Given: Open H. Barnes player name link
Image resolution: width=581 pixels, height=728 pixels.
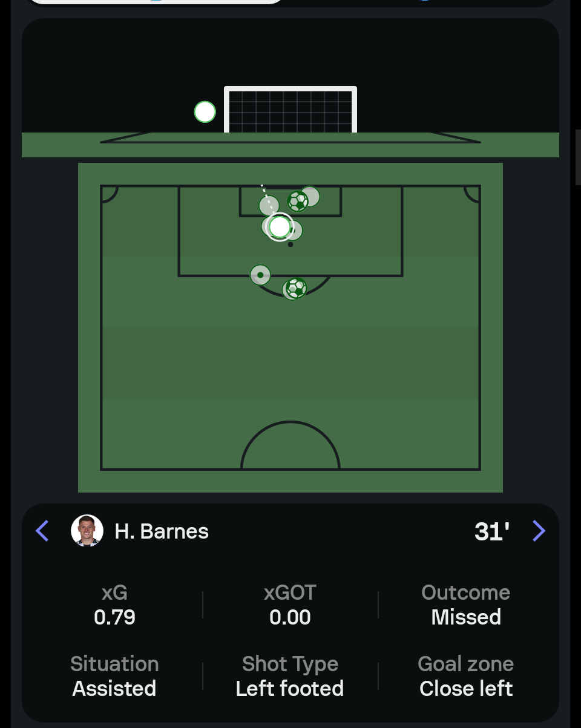Looking at the screenshot, I should coord(162,531).
